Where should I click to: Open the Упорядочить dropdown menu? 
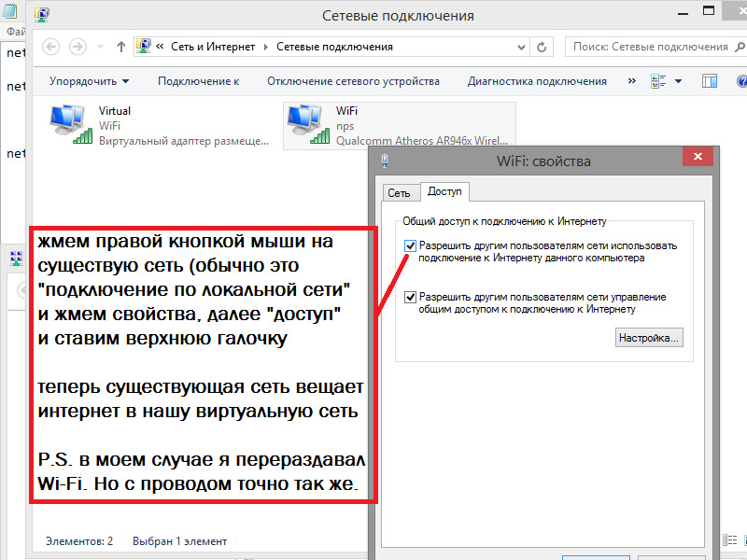click(x=89, y=81)
